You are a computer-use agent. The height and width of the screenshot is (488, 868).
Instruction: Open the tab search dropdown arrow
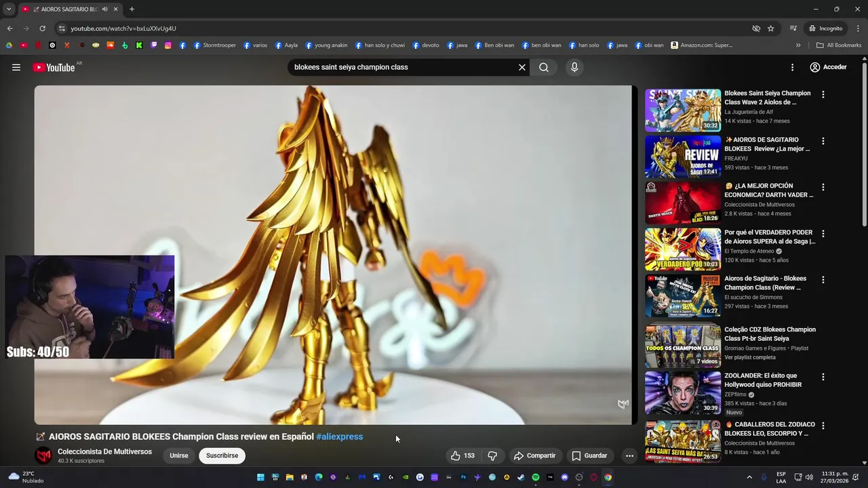[8, 9]
